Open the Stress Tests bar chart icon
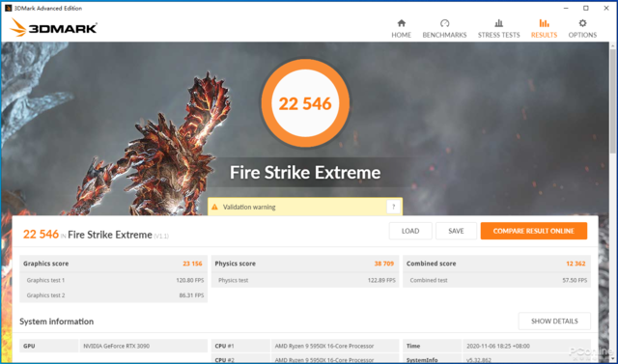This screenshot has height=364, width=618. point(498,23)
